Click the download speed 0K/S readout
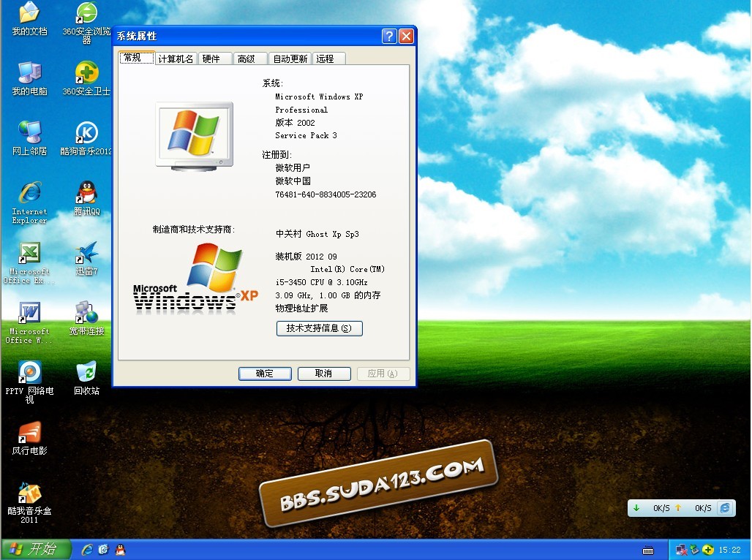 (x=661, y=508)
